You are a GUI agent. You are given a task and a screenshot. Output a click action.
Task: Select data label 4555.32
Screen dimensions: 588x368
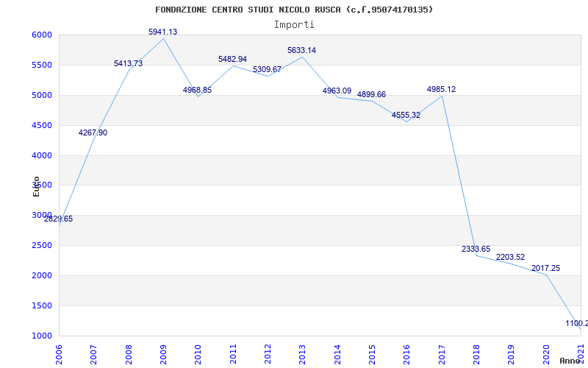click(406, 116)
